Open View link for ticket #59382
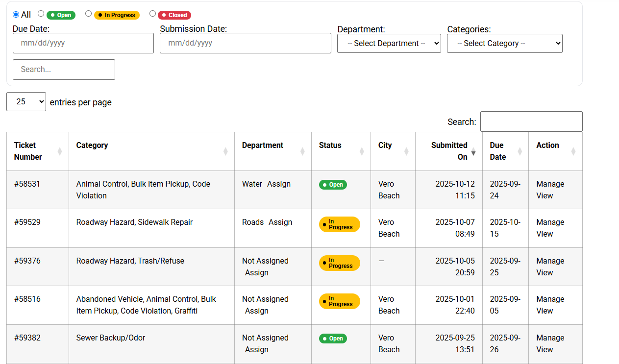This screenshot has height=364, width=619. click(545, 349)
